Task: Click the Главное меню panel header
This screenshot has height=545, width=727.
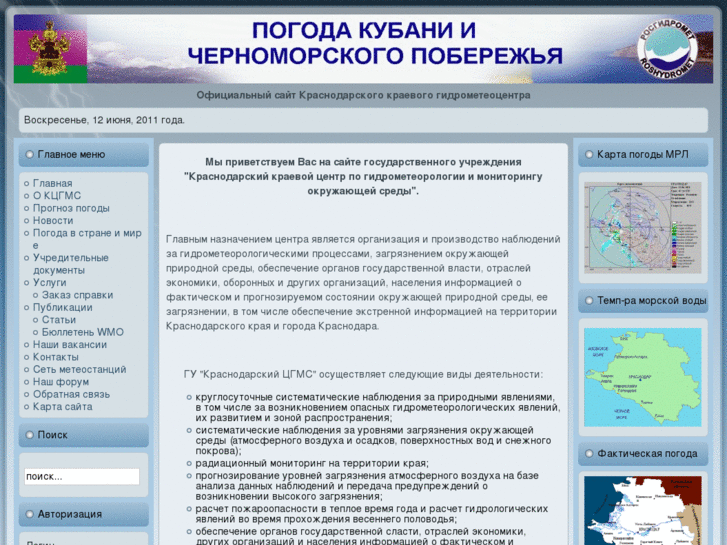Action: coord(83,154)
